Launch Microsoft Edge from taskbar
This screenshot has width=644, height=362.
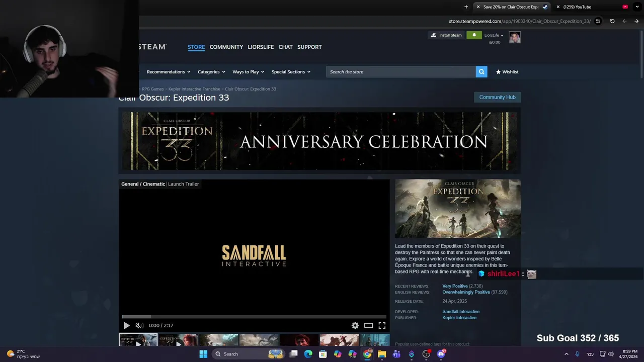click(x=308, y=354)
